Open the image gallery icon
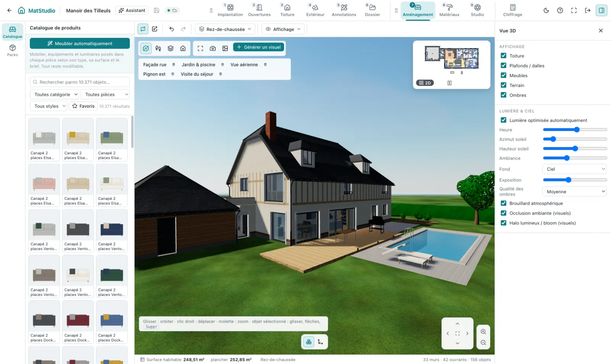Screen dimensions: 611x364 click(x=225, y=48)
